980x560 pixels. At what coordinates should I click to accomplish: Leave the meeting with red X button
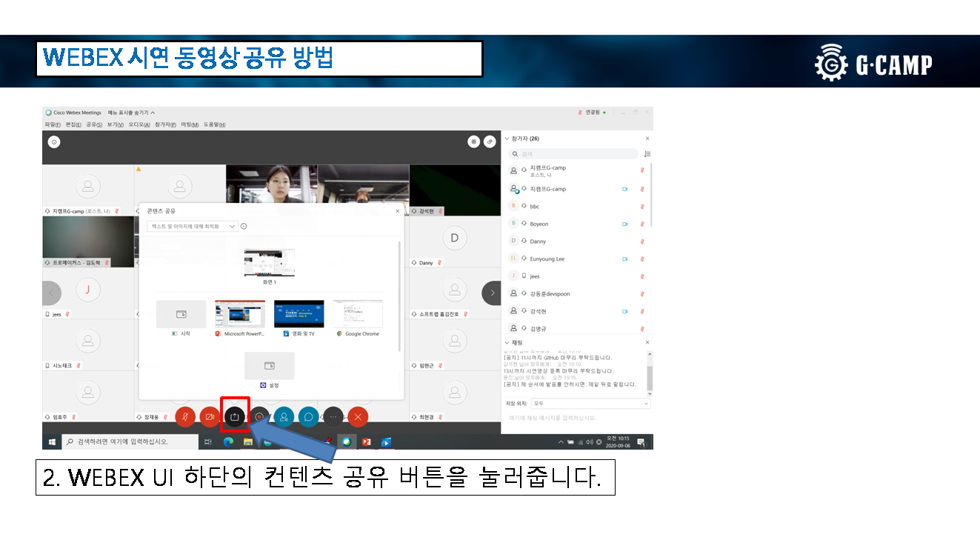[358, 417]
